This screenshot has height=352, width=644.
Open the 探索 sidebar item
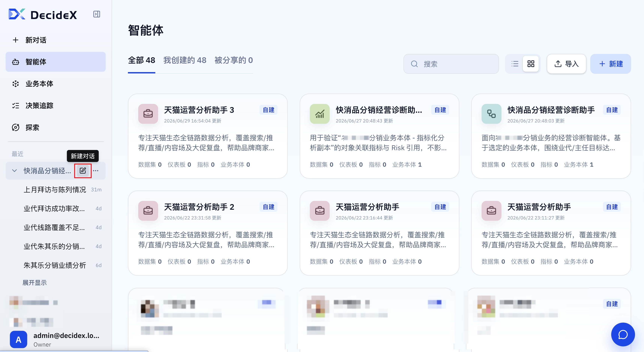pyautogui.click(x=55, y=127)
